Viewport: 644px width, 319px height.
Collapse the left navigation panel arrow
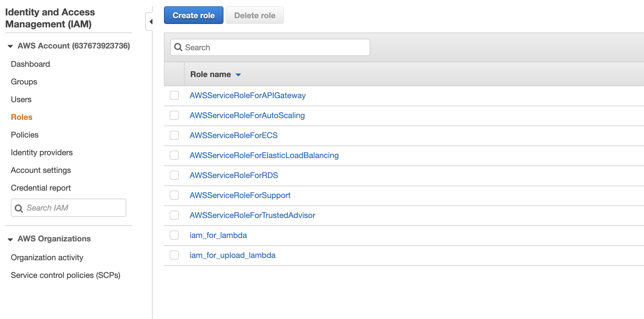pos(151,22)
